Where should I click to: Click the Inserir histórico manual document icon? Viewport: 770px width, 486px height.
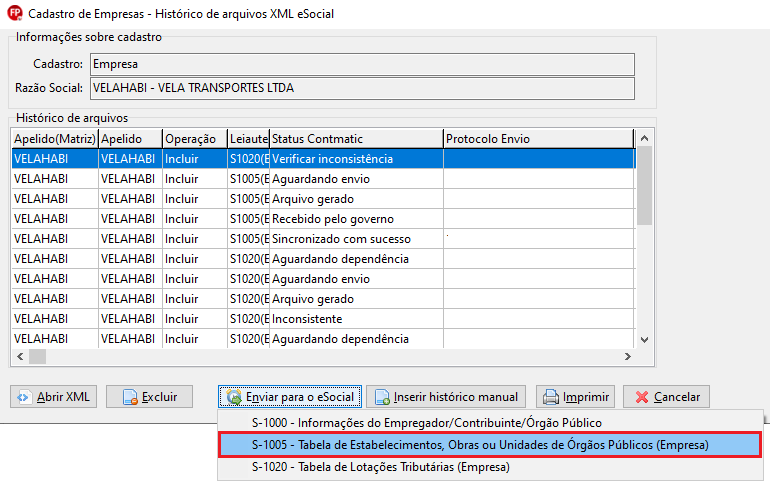tap(382, 397)
